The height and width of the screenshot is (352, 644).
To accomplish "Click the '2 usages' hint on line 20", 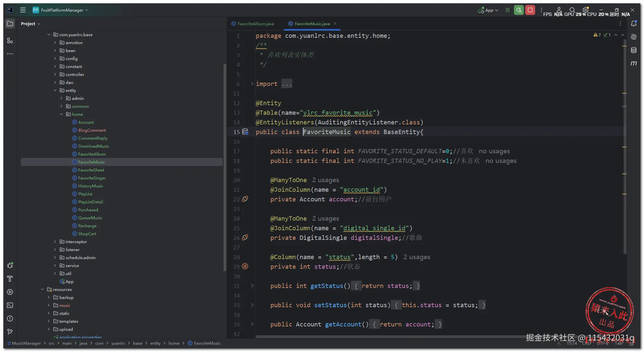I will 325,180.
